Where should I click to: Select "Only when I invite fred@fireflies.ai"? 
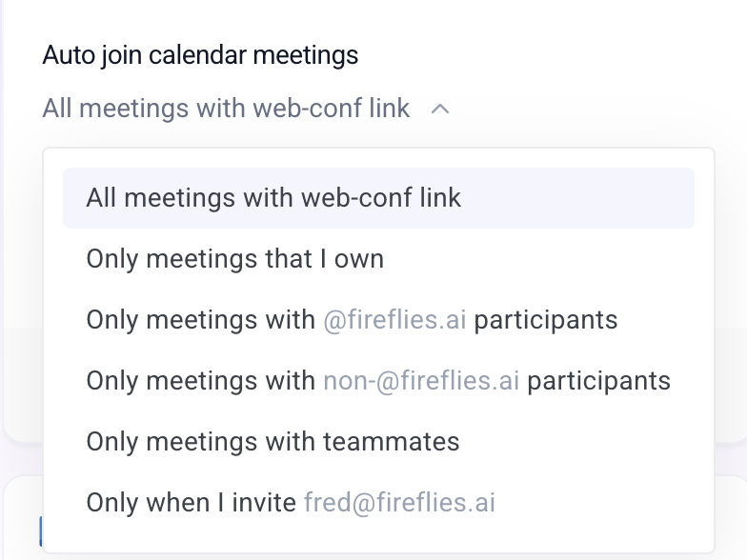291,503
